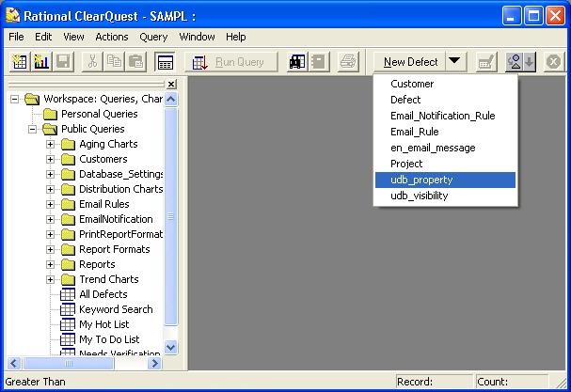Click the Reports folder icon
The image size is (571, 392).
pyautogui.click(x=68, y=264)
